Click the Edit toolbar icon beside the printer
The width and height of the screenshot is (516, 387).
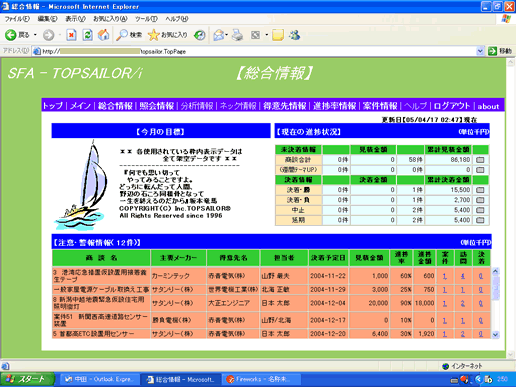coord(256,35)
